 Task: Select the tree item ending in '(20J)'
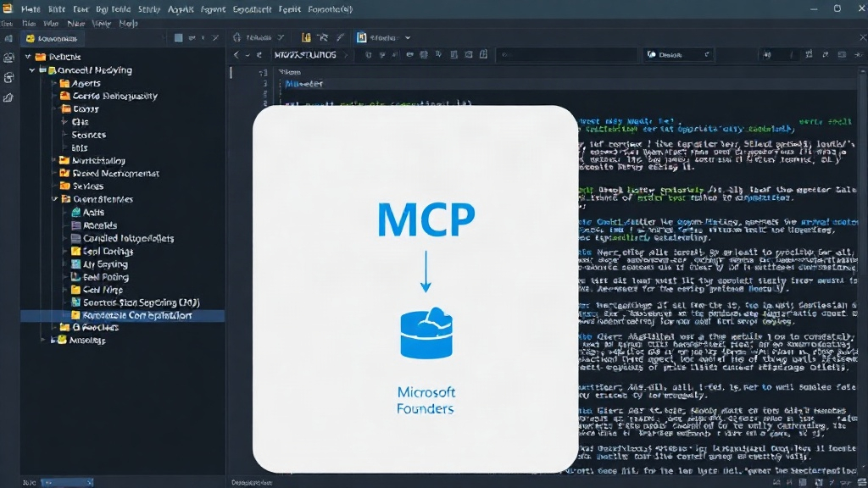(x=136, y=302)
